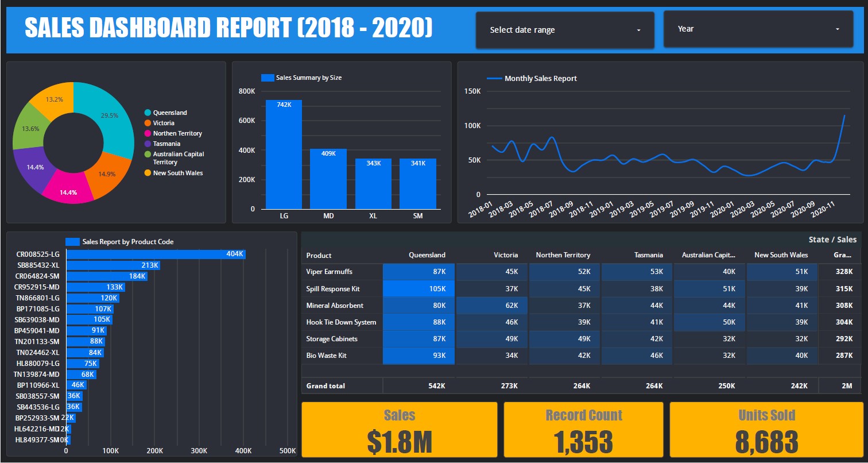Image resolution: width=868 pixels, height=463 pixels.
Task: Click the MD bar showing 409K
Action: 328,179
